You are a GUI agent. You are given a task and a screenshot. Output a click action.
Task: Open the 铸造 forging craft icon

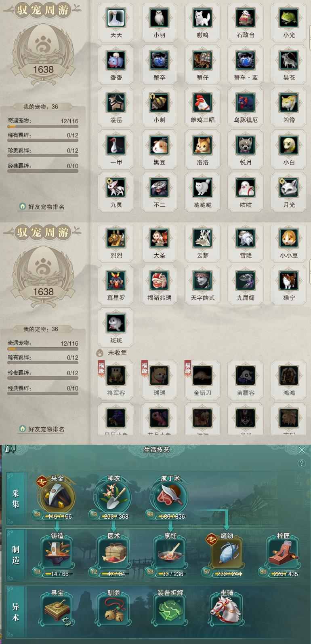pyautogui.click(x=57, y=554)
